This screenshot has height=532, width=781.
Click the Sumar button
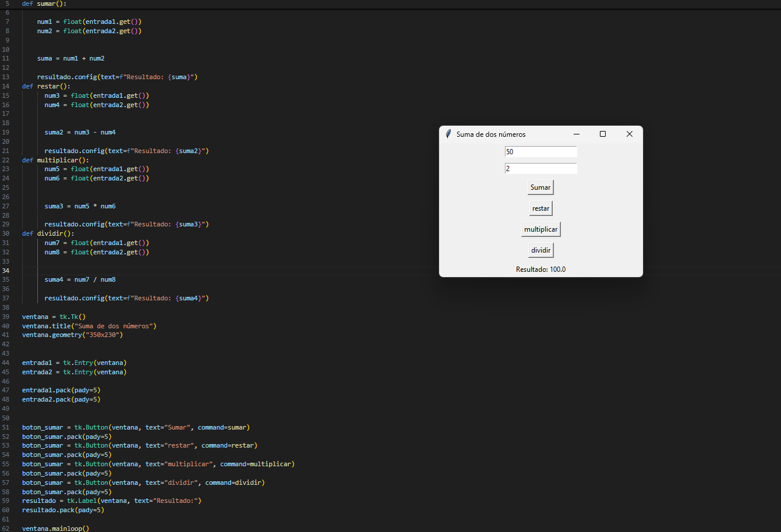coord(540,187)
